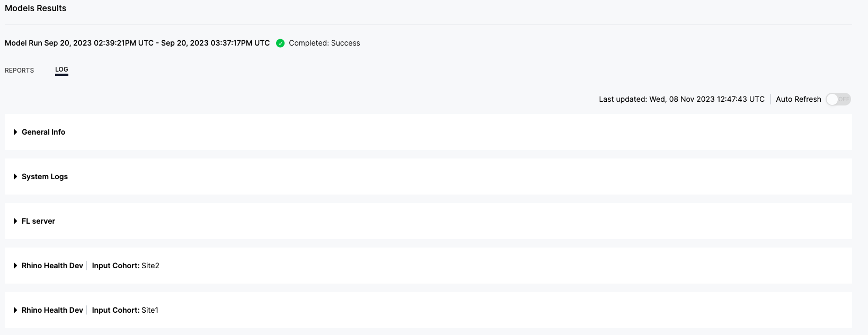This screenshot has width=868, height=335.
Task: Toggle the Auto Refresh switch
Action: (x=838, y=99)
